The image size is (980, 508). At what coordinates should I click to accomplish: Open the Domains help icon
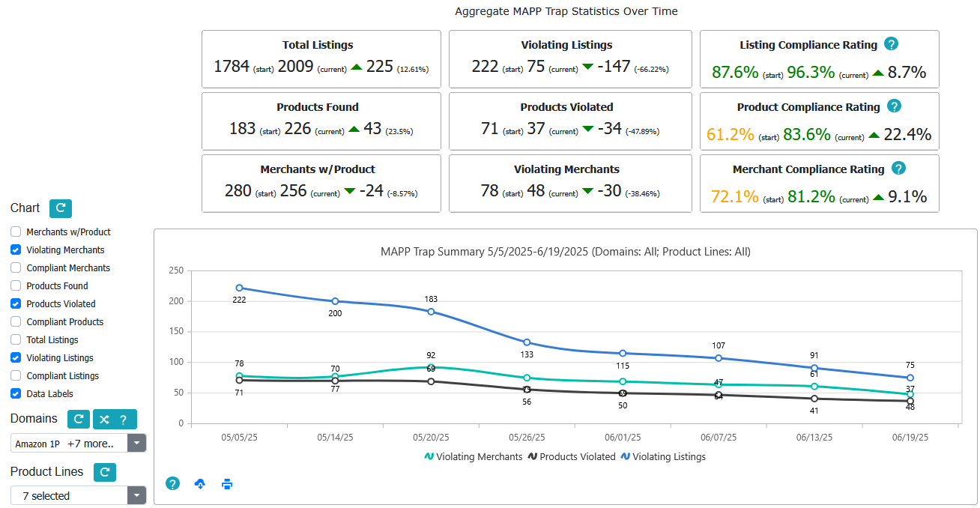pyautogui.click(x=124, y=419)
